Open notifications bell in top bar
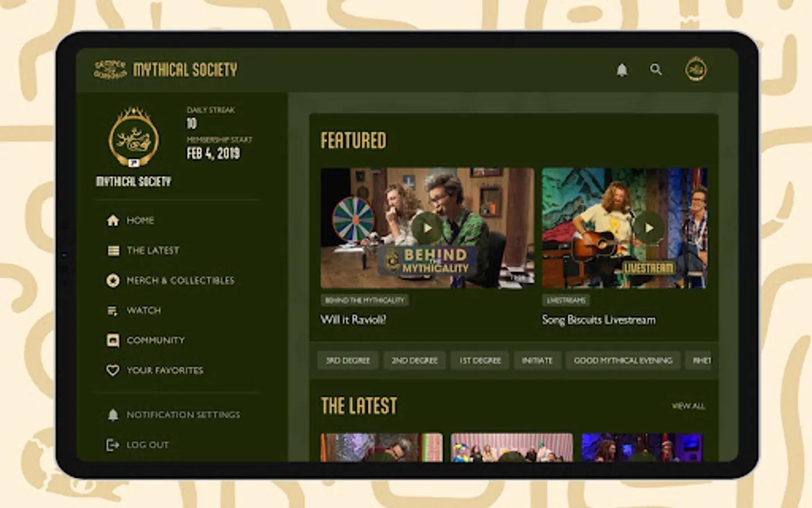Screen dimensions: 812x508 (x=621, y=70)
